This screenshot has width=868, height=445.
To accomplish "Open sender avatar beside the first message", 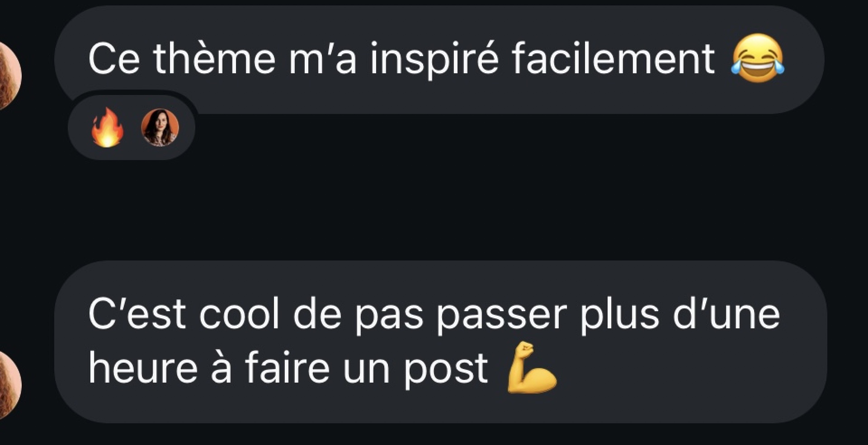I will pyautogui.click(x=9, y=75).
